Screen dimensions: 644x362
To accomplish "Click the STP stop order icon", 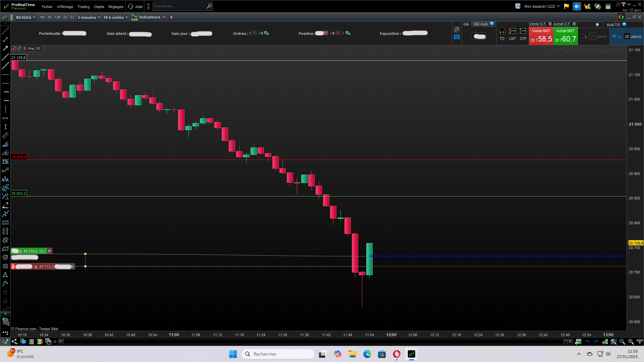I will pos(523,32).
